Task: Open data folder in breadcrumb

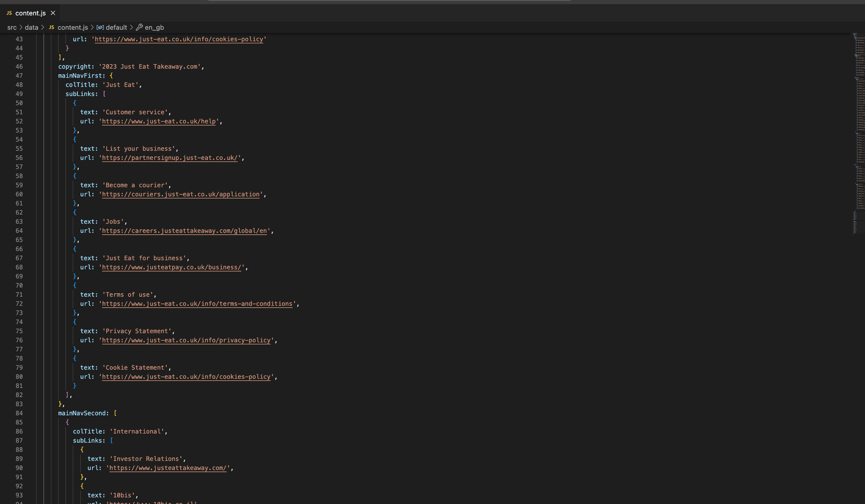Action: [32, 27]
